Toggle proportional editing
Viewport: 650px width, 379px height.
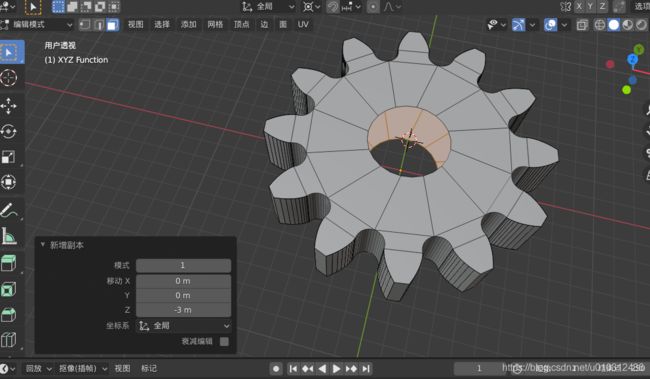[x=373, y=7]
